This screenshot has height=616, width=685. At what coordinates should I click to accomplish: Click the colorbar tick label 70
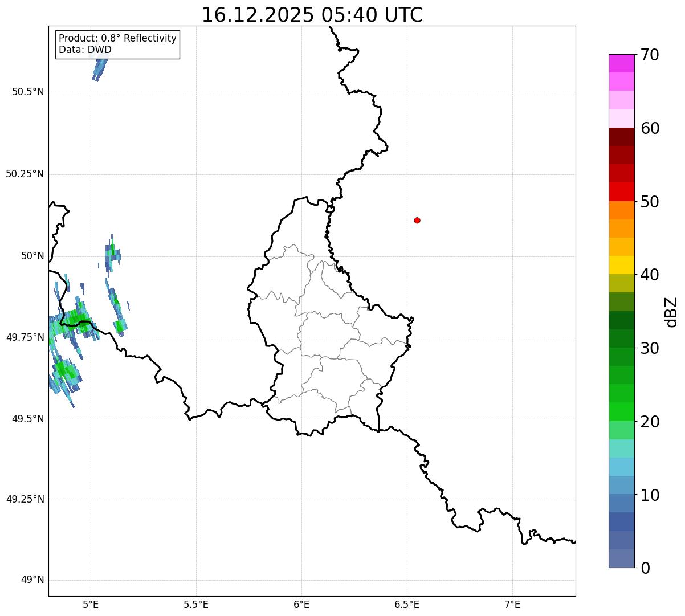[650, 55]
